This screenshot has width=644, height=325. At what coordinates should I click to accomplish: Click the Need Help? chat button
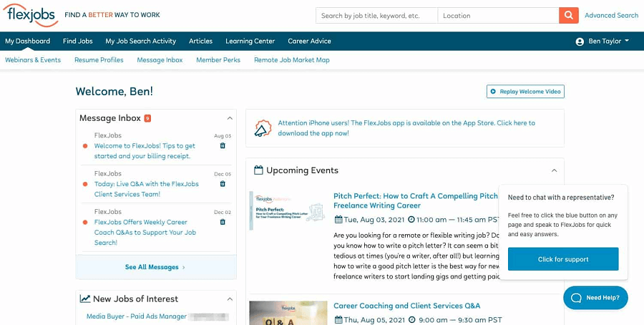pos(595,298)
